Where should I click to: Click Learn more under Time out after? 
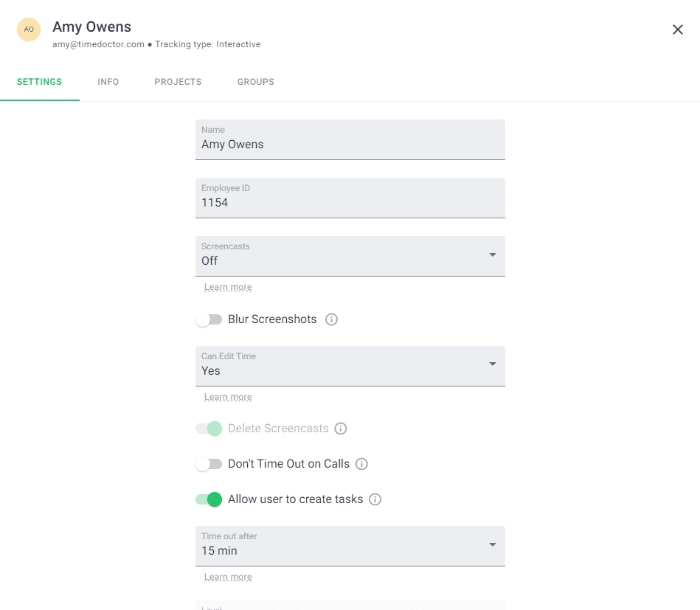(227, 576)
